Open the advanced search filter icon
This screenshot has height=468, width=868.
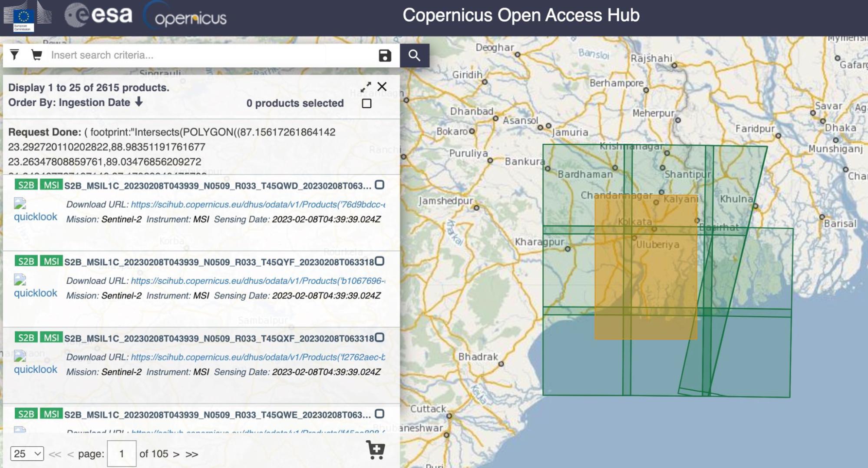point(14,55)
